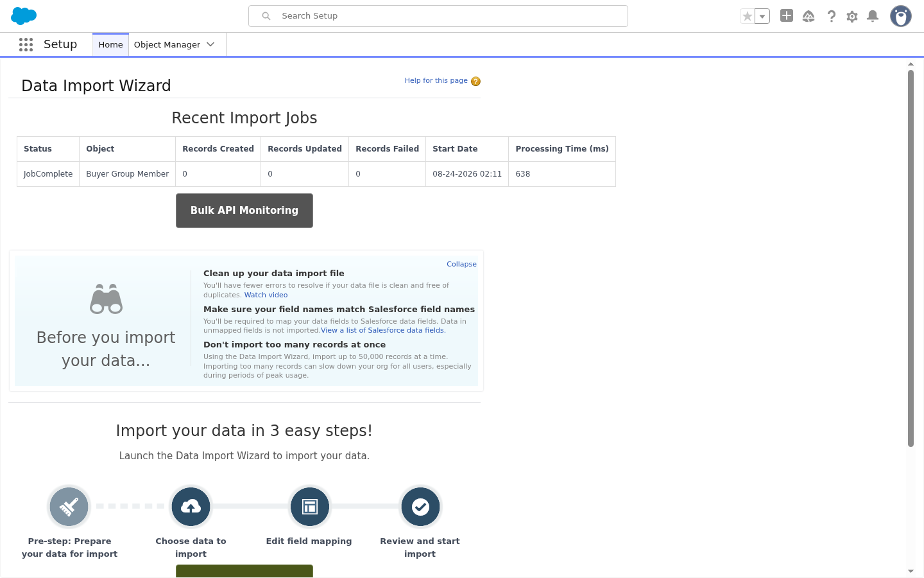Click the page scrollbar down arrow
The image size is (924, 578).
click(x=911, y=571)
